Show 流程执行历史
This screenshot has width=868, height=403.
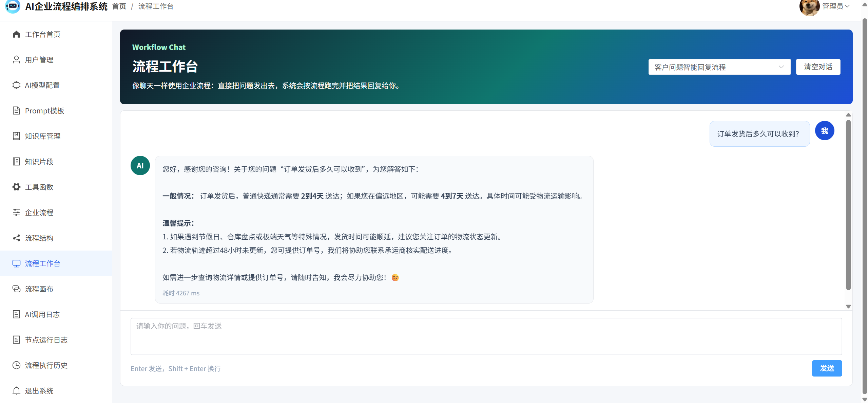(x=56, y=365)
